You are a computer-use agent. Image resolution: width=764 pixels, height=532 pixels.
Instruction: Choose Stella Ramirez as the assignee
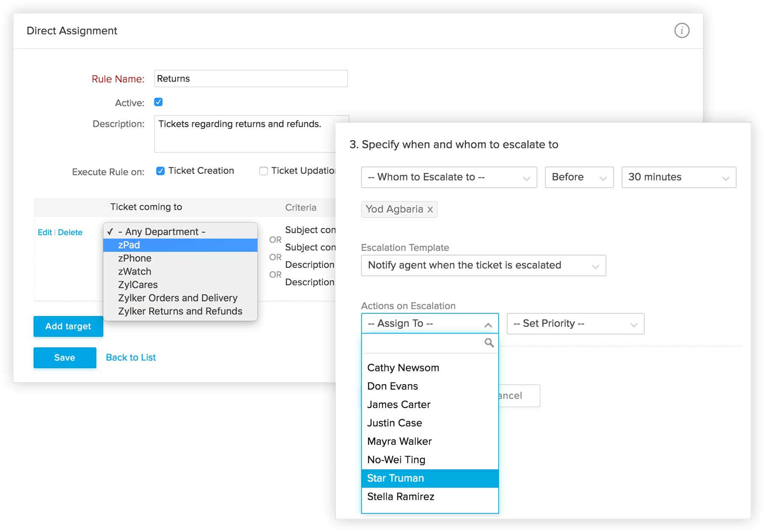point(401,496)
